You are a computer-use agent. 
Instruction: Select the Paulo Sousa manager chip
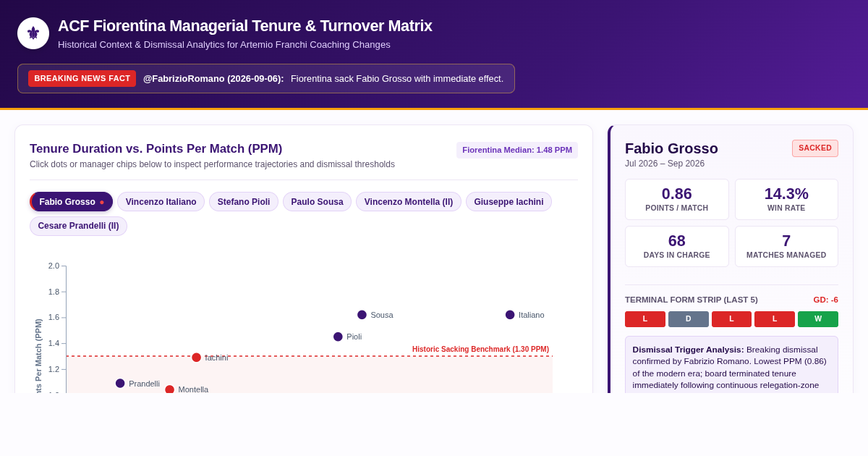(x=317, y=202)
